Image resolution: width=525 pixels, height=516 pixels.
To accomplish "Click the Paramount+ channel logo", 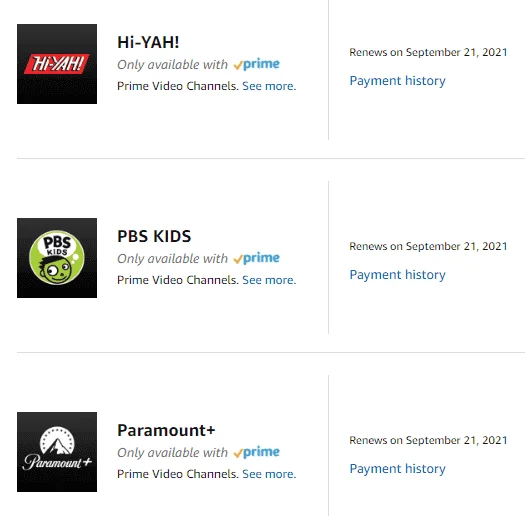I will point(57,452).
